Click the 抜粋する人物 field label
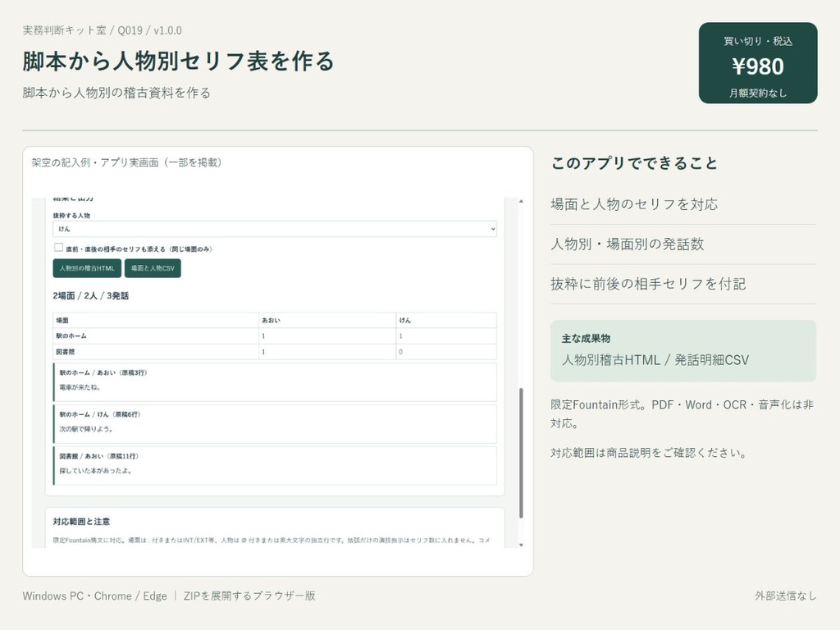This screenshot has height=630, width=840. pyautogui.click(x=71, y=216)
